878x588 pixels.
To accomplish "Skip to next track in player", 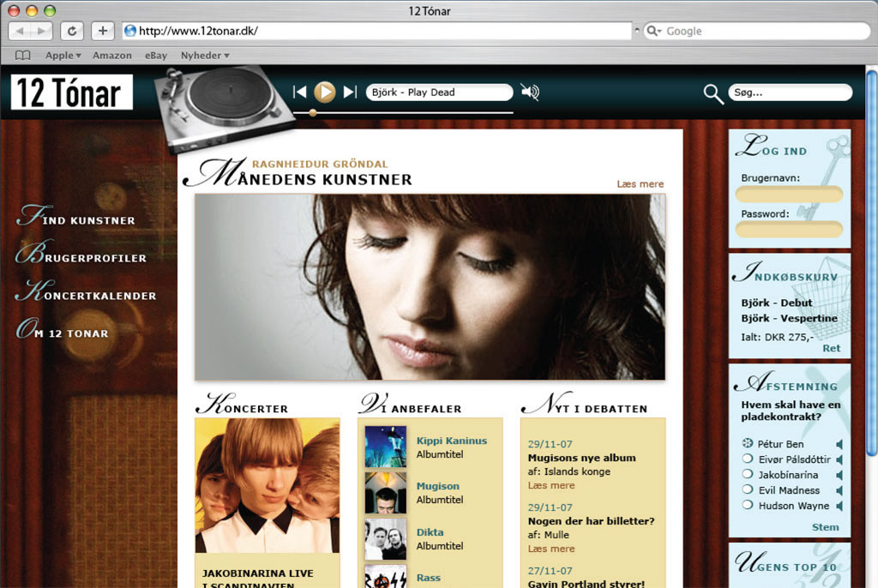I will pos(350,92).
